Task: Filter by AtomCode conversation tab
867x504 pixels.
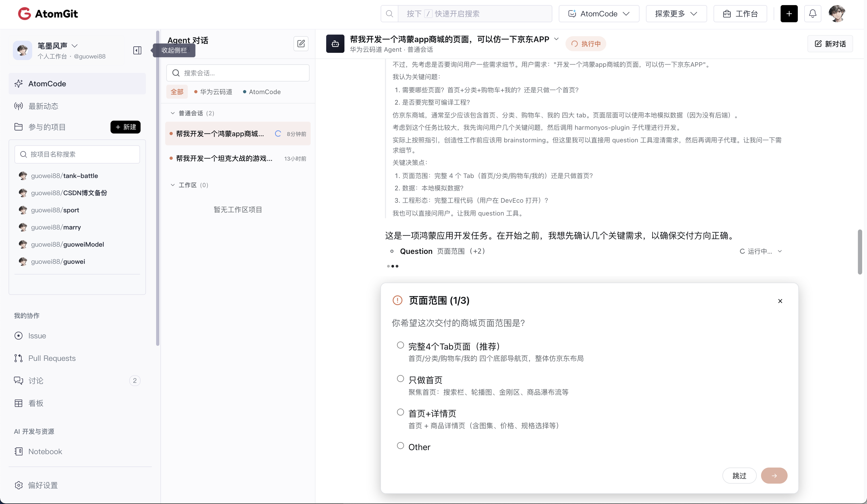Action: pos(262,92)
